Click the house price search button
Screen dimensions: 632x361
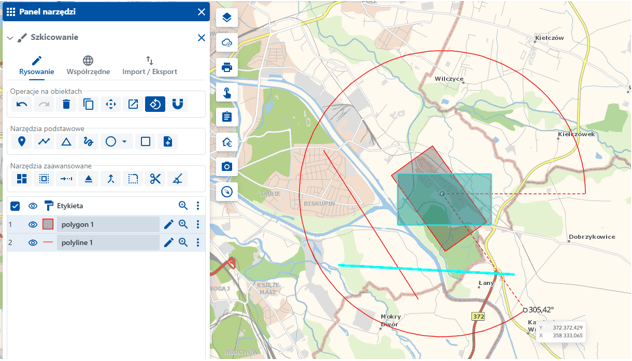227,142
